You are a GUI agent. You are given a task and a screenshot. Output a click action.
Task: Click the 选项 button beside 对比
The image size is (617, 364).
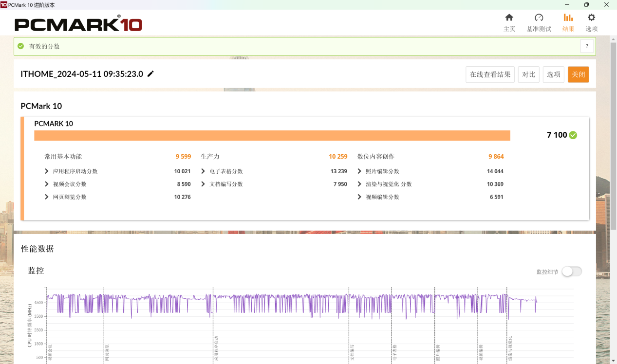click(x=554, y=74)
